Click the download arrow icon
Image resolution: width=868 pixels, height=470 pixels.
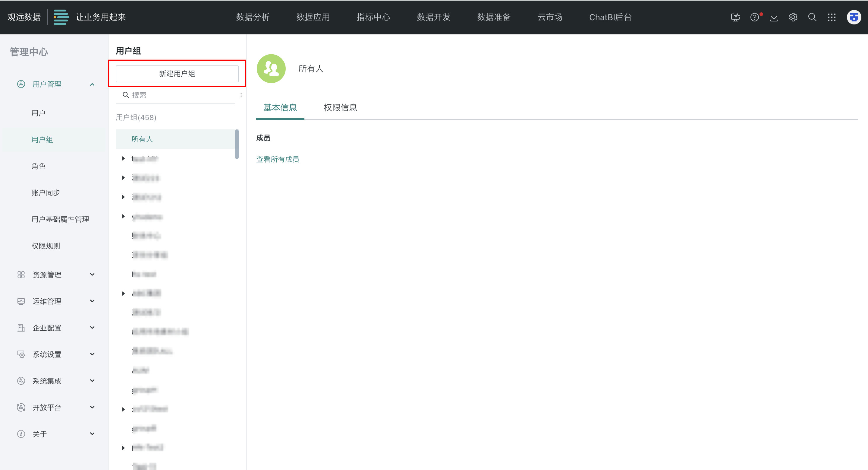pyautogui.click(x=774, y=17)
